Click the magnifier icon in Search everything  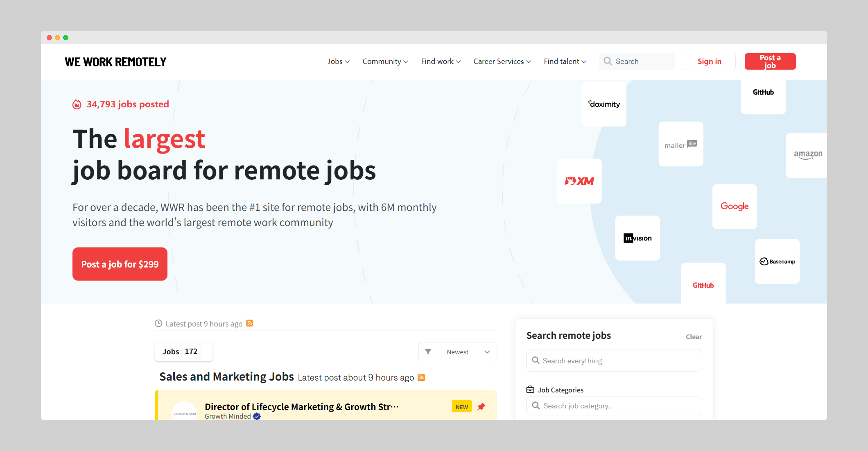[536, 360]
